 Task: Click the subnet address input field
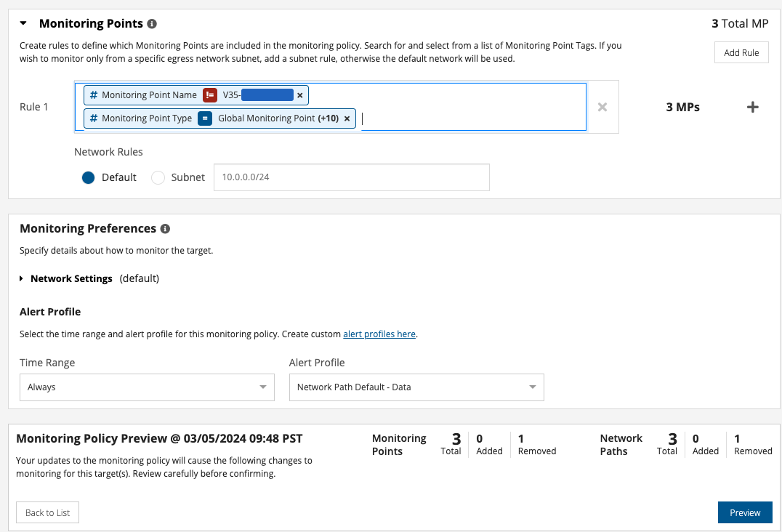click(x=351, y=177)
